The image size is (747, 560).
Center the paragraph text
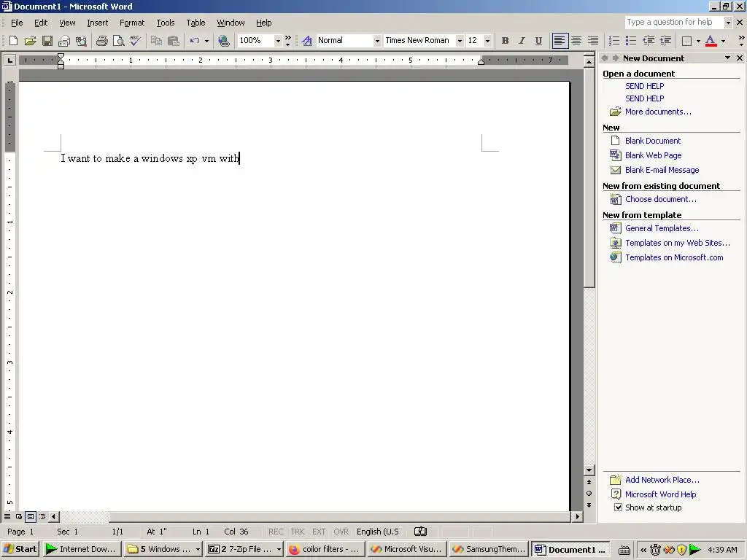(576, 41)
